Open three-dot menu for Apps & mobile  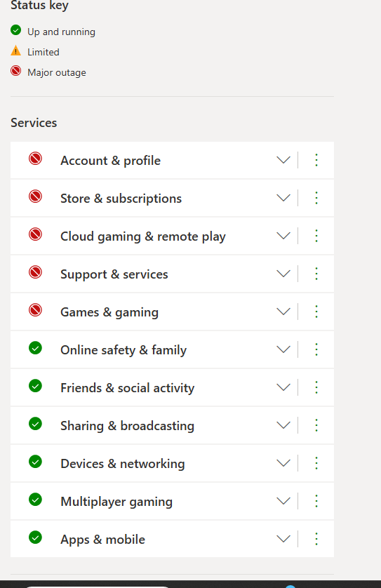click(x=316, y=539)
